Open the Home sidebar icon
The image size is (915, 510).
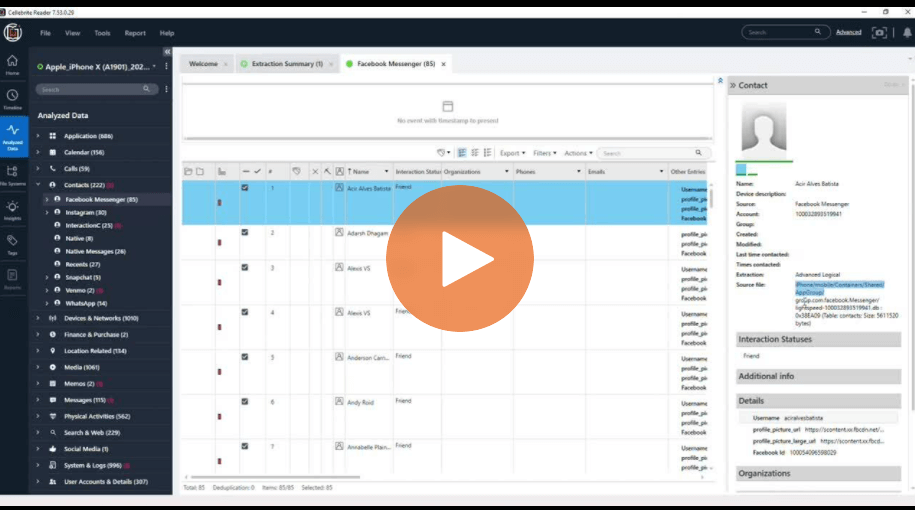pos(12,64)
